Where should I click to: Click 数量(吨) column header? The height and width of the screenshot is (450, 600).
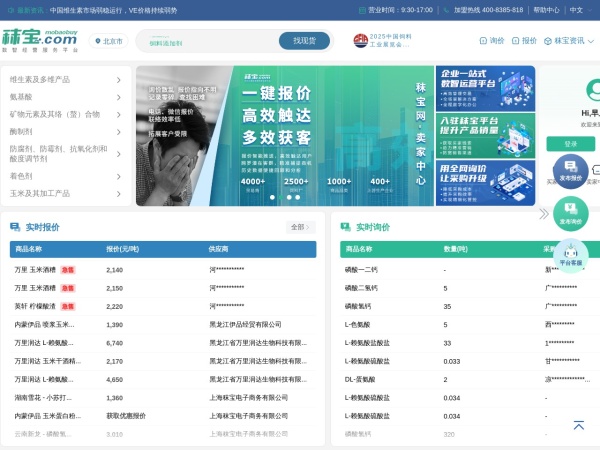[x=455, y=249]
